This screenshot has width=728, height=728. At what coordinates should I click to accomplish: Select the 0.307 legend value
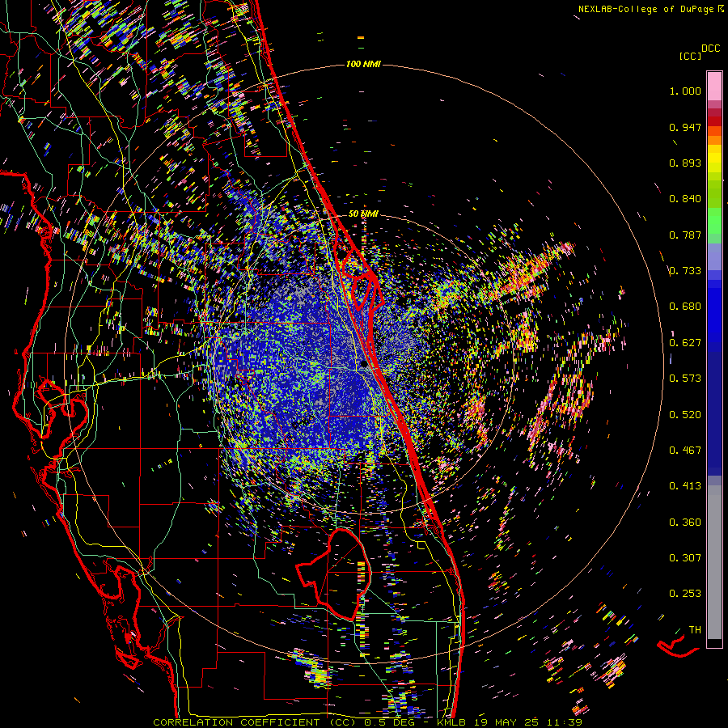point(685,558)
